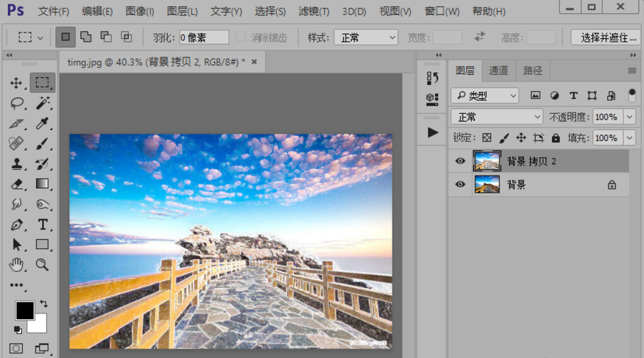
Task: Select the Zoom tool
Action: click(x=42, y=265)
